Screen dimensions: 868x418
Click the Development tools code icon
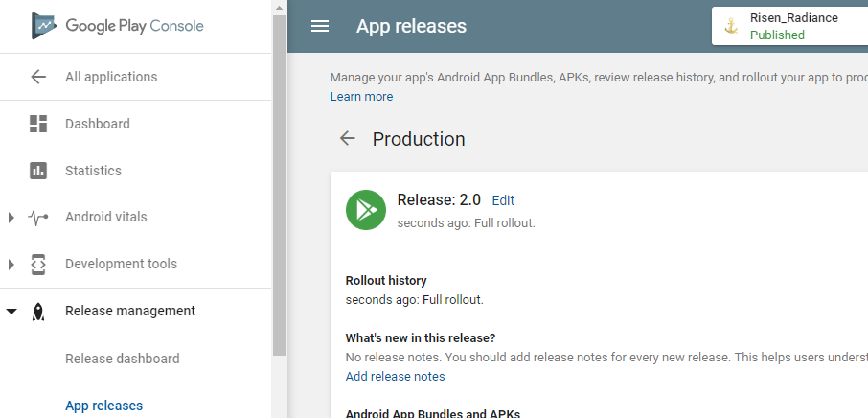[x=38, y=264]
